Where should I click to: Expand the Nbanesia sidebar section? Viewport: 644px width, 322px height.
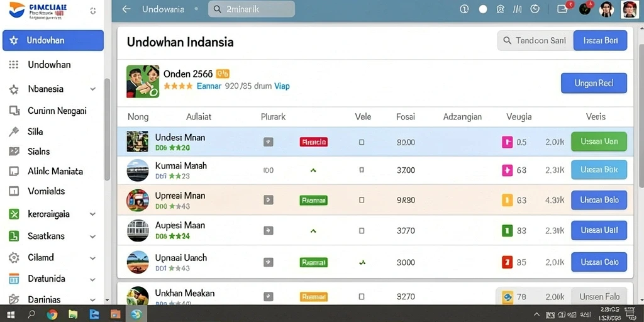pyautogui.click(x=93, y=89)
